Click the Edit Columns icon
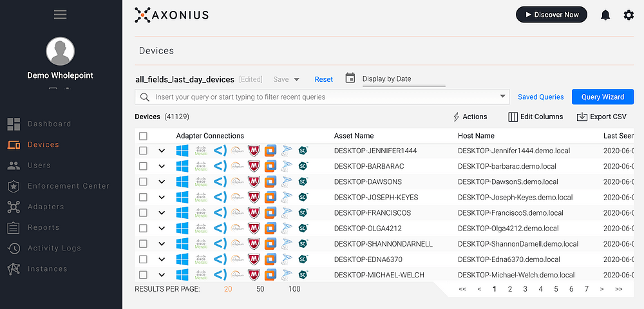Image resolution: width=644 pixels, height=309 pixels. 513,117
